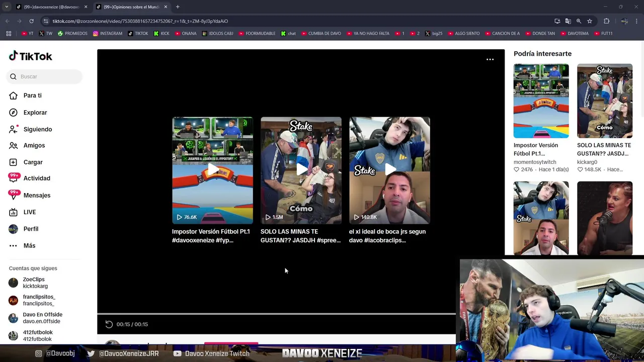Open the apps grid in the bookmarks bar
644x362 pixels.
[9, 34]
